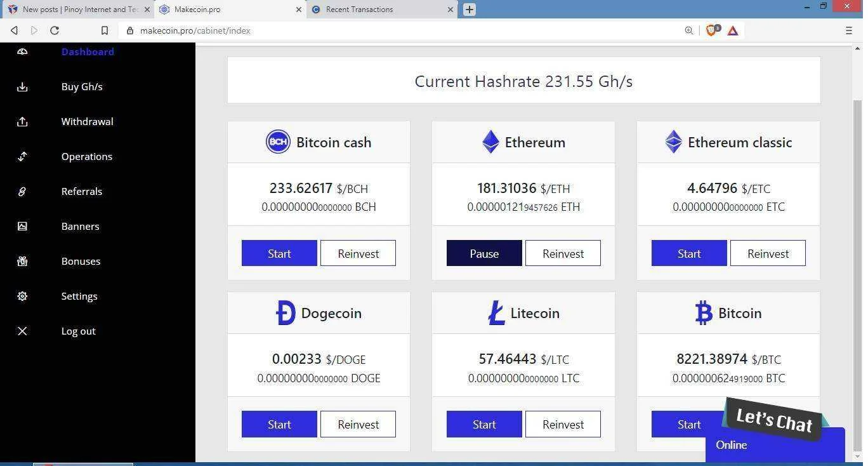Click the Bonuses gift icon

pyautogui.click(x=22, y=262)
